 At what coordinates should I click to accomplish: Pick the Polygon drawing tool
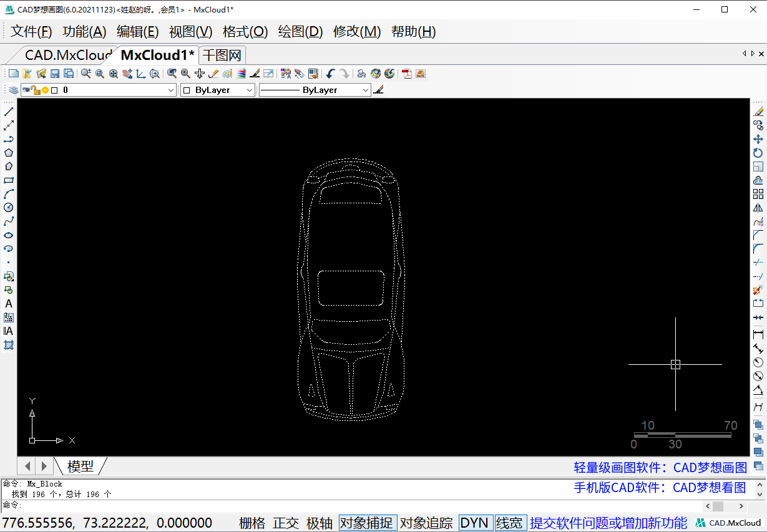9,153
